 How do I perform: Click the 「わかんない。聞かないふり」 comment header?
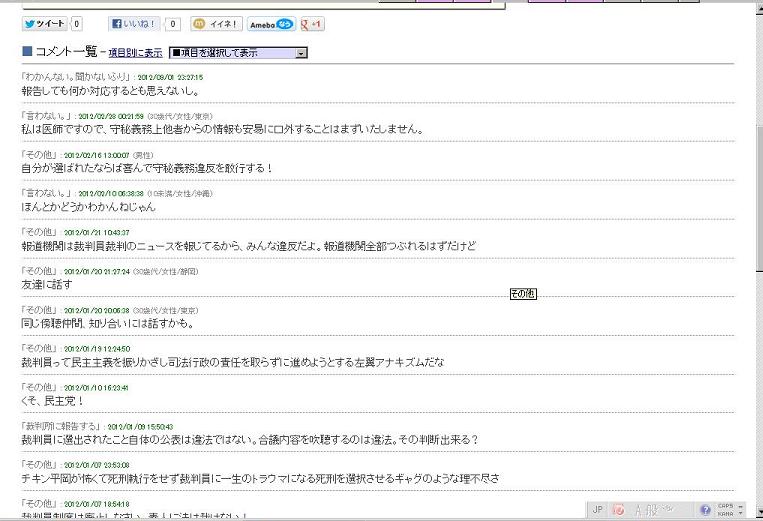[75, 77]
